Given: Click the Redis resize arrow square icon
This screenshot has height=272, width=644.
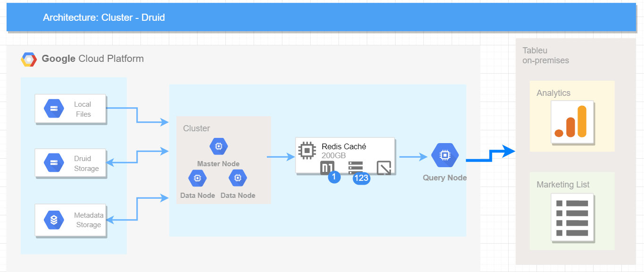Looking at the screenshot, I should tap(384, 168).
